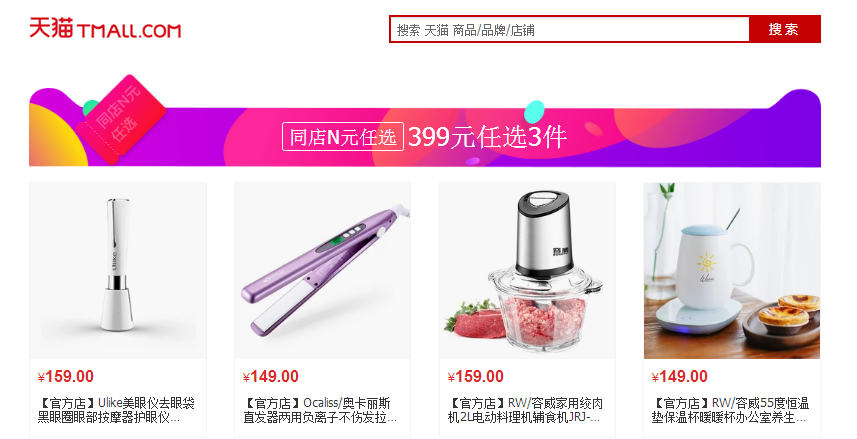Open the RW meat grinder product image
The image size is (857, 439).
tap(527, 271)
